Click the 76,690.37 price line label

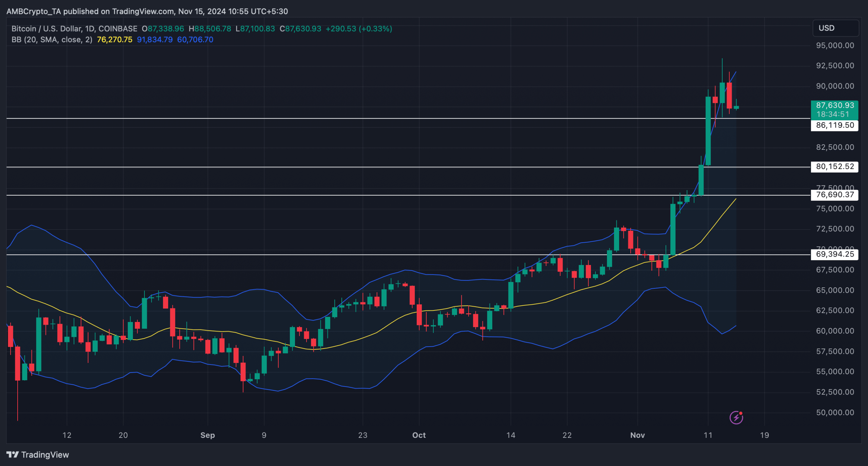click(835, 195)
